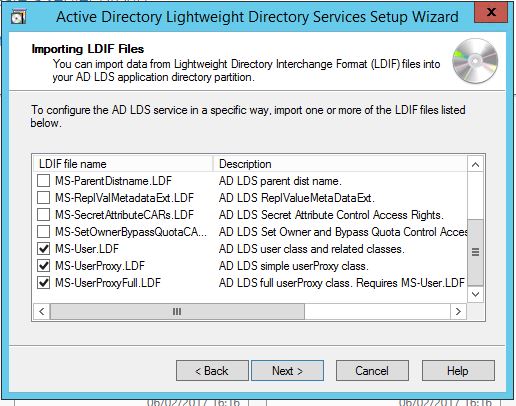Click the scroll down arrow in list

pyautogui.click(x=475, y=294)
